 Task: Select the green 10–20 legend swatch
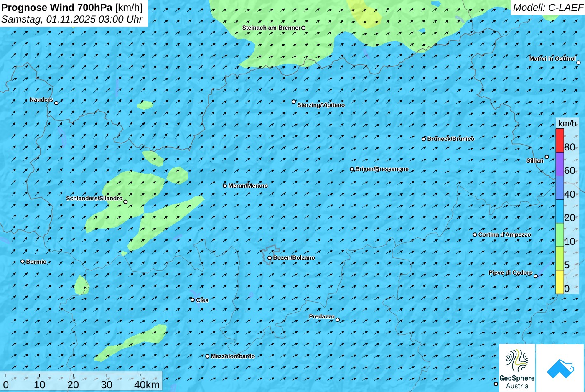560,235
